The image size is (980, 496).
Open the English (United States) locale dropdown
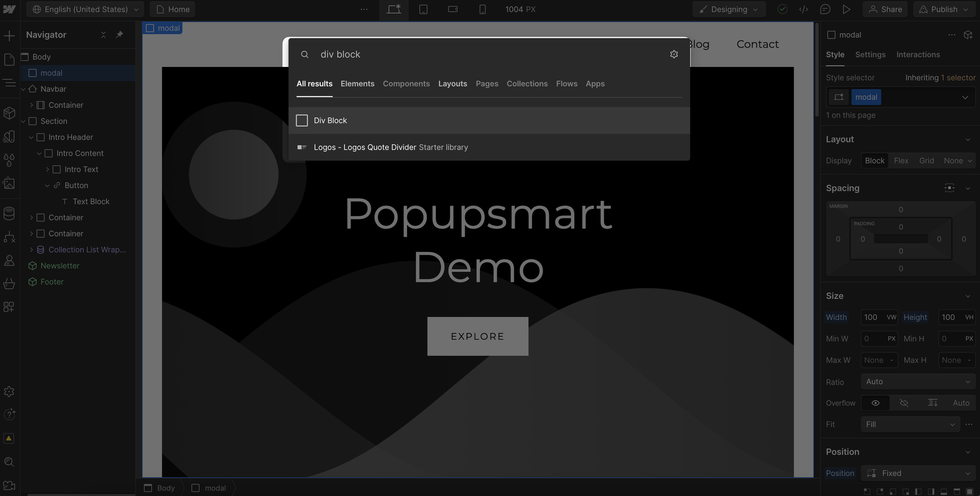(x=85, y=10)
